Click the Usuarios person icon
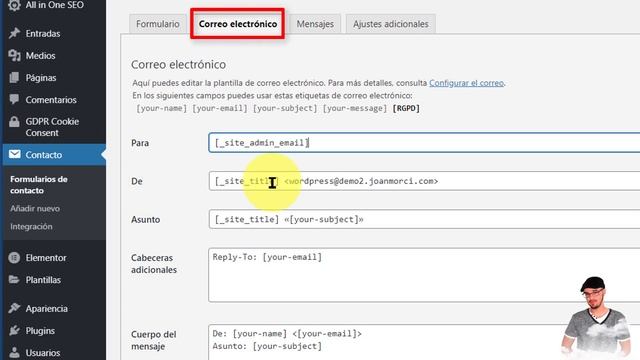This screenshot has width=640, height=360. point(14,352)
